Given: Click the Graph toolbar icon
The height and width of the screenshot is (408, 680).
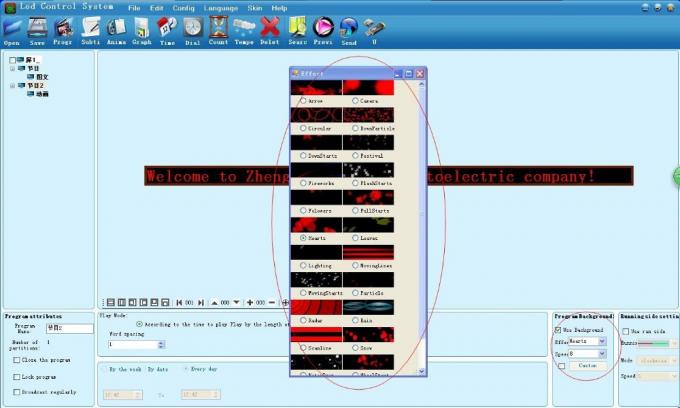Looking at the screenshot, I should (142, 28).
